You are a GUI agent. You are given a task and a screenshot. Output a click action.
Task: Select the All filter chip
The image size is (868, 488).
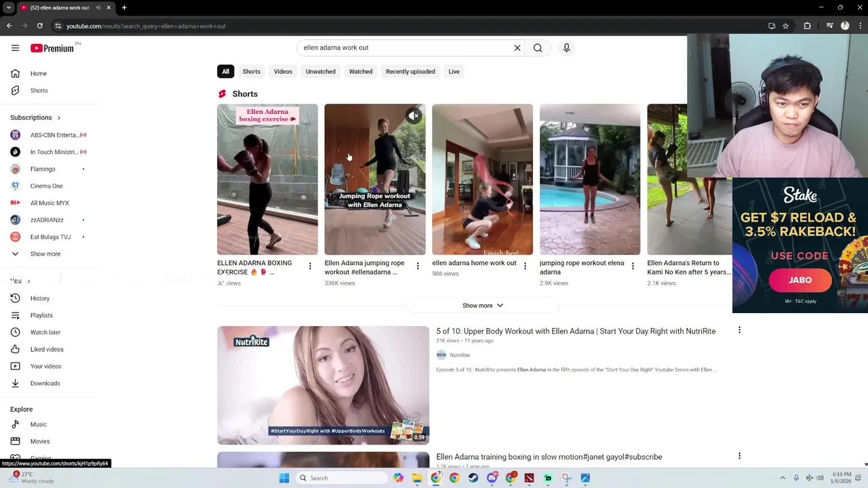point(225,71)
